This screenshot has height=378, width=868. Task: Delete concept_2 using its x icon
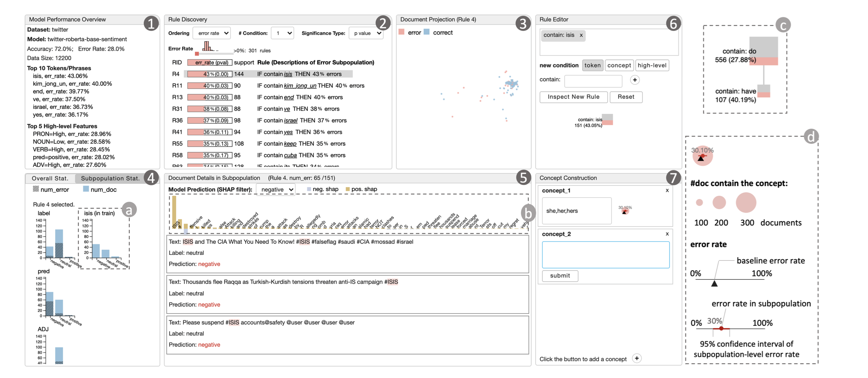pos(667,234)
